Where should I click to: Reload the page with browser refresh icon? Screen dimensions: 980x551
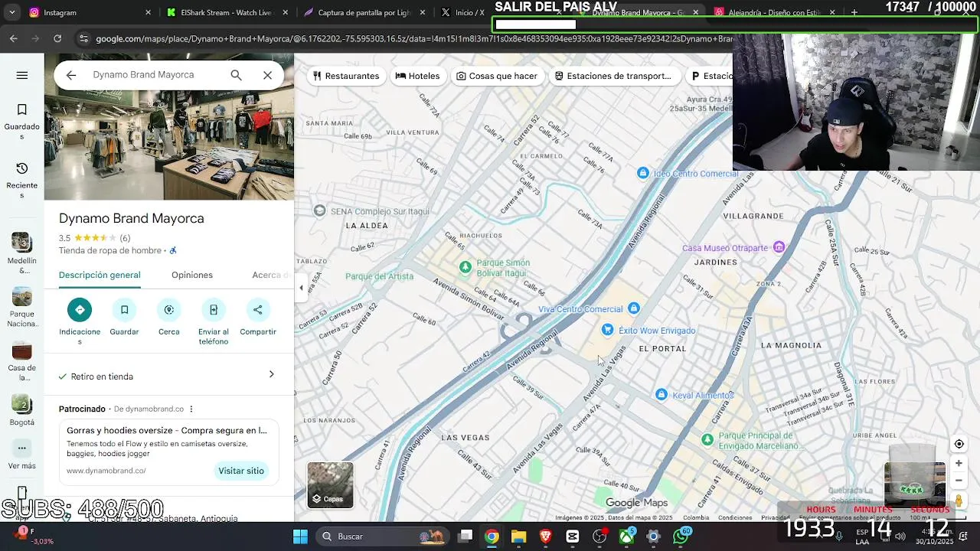point(57,38)
